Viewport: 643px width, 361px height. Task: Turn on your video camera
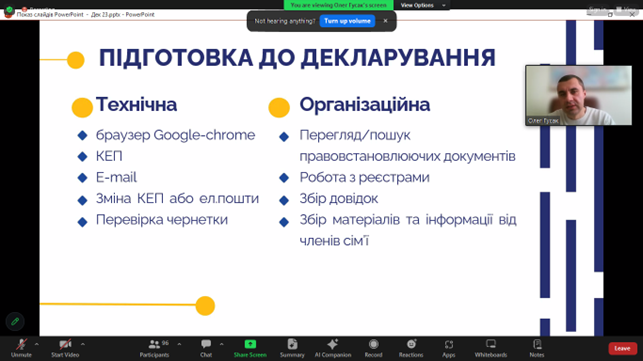click(x=65, y=348)
